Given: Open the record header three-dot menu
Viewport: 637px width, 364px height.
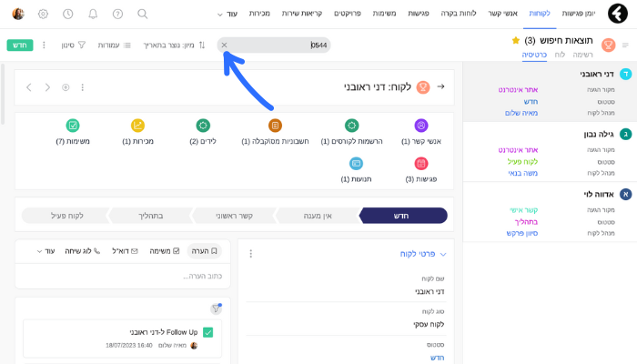Looking at the screenshot, I should coord(83,87).
